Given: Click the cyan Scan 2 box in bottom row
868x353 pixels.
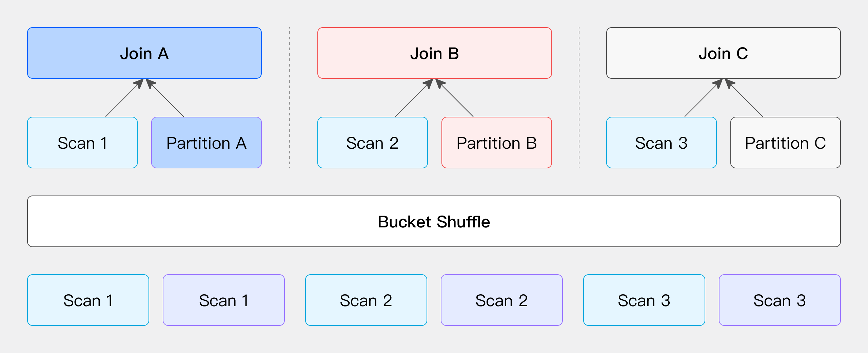Looking at the screenshot, I should pyautogui.click(x=366, y=300).
